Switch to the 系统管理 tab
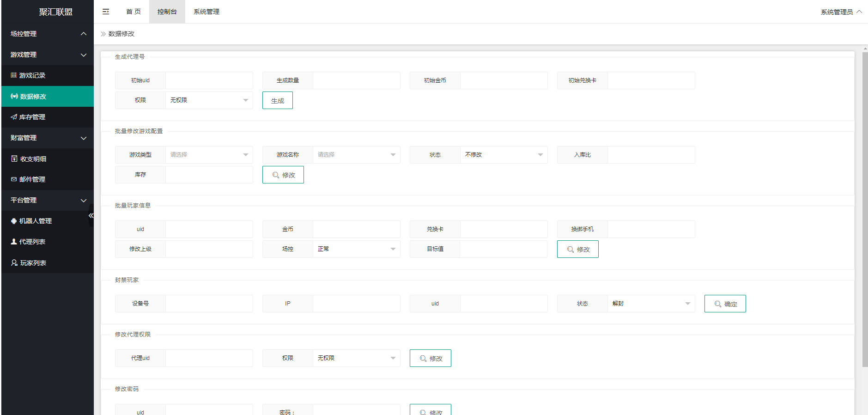Viewport: 868px width, 415px height. pyautogui.click(x=206, y=12)
